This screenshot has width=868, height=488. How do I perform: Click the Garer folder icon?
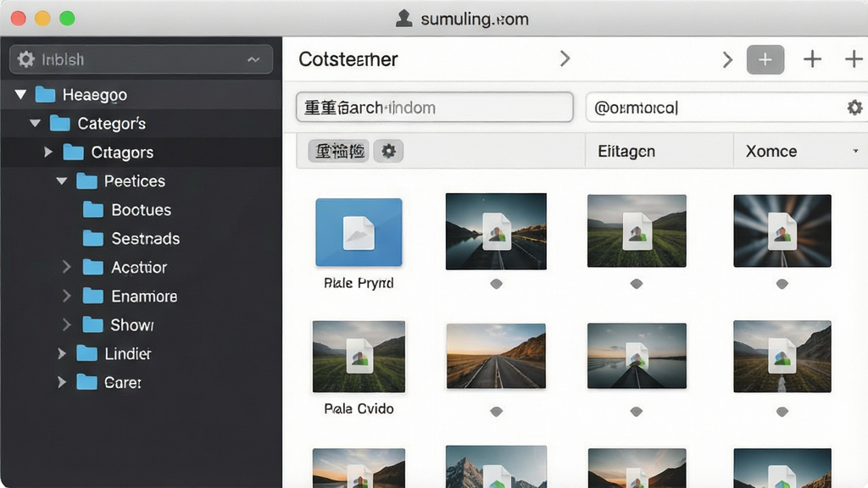pos(87,382)
